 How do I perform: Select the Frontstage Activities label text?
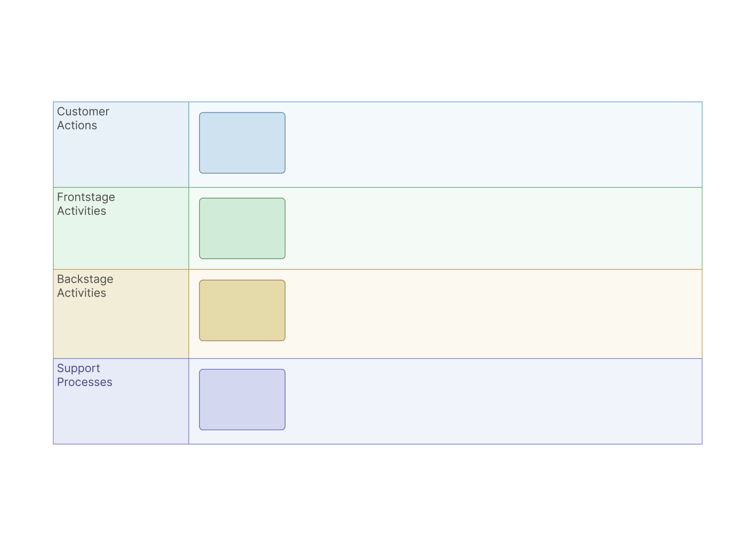[x=85, y=204]
